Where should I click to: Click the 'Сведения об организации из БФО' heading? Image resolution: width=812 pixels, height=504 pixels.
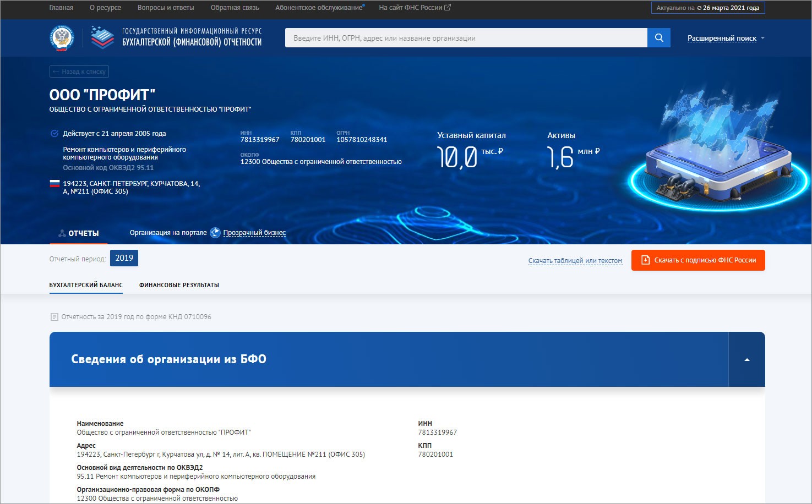tap(168, 359)
